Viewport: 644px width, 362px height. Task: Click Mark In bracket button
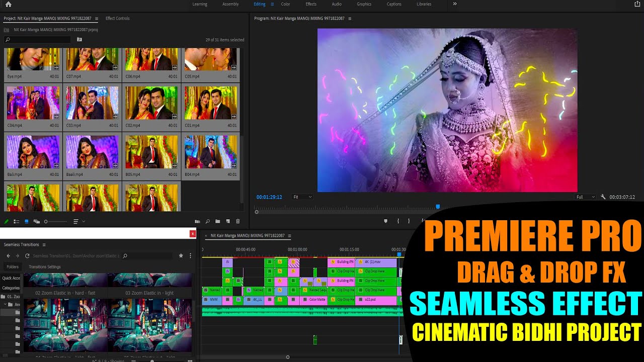(398, 221)
